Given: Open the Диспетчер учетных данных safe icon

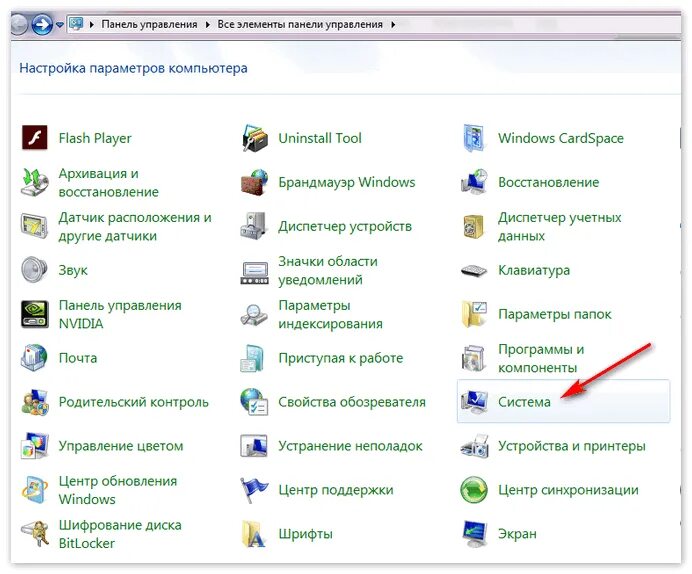Looking at the screenshot, I should coord(474,226).
